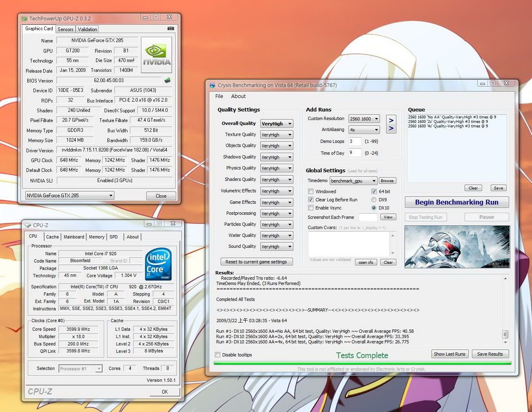The image size is (532, 412).
Task: Click the GPU-Z title bar app icon
Action: [25, 18]
